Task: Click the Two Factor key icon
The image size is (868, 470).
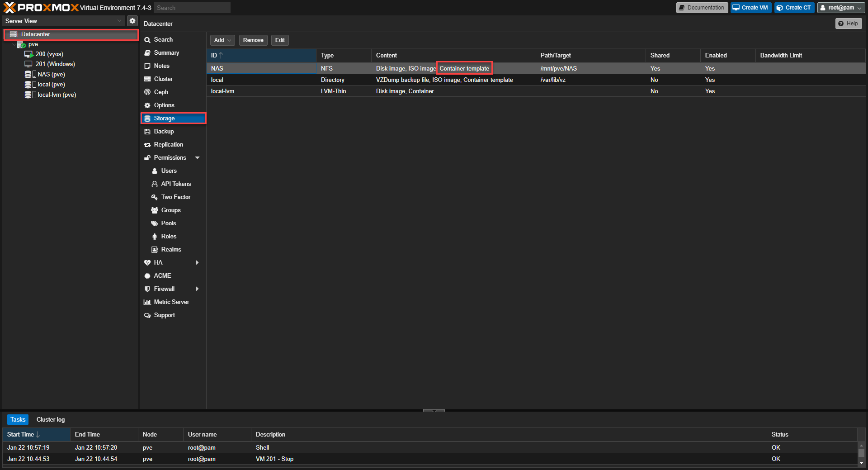Action: (155, 197)
